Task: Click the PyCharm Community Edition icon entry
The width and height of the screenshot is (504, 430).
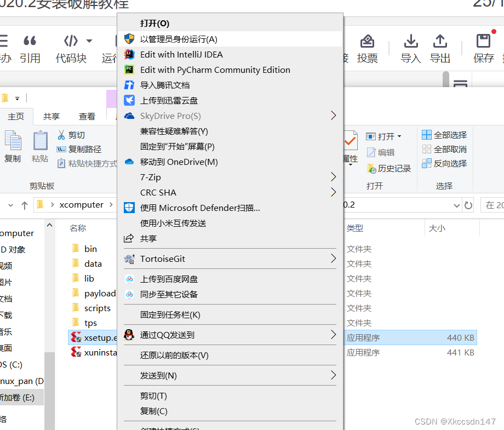Action: [129, 70]
